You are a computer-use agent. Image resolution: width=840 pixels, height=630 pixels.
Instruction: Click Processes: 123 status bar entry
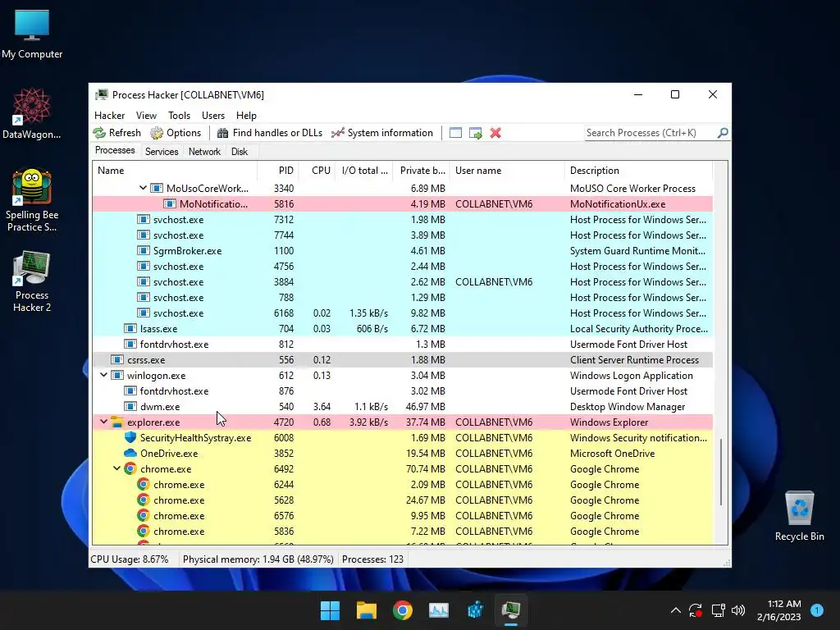coord(373,559)
